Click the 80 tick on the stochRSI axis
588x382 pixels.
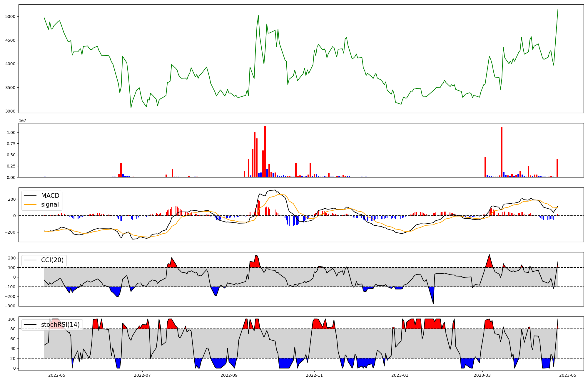coord(13,329)
